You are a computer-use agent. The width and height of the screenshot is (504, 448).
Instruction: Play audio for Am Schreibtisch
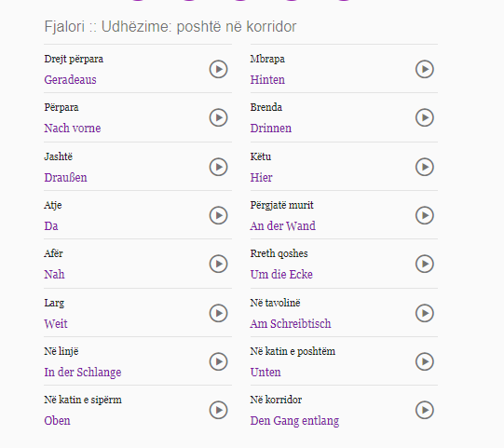(425, 313)
